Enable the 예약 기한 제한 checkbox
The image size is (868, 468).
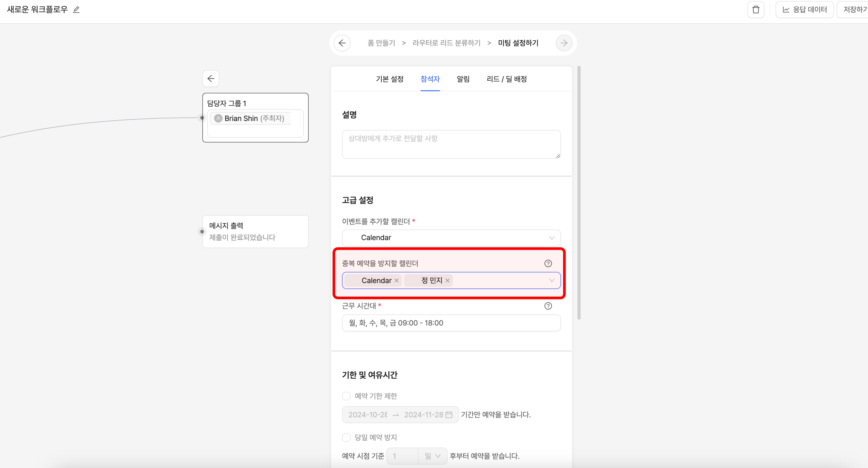point(346,396)
